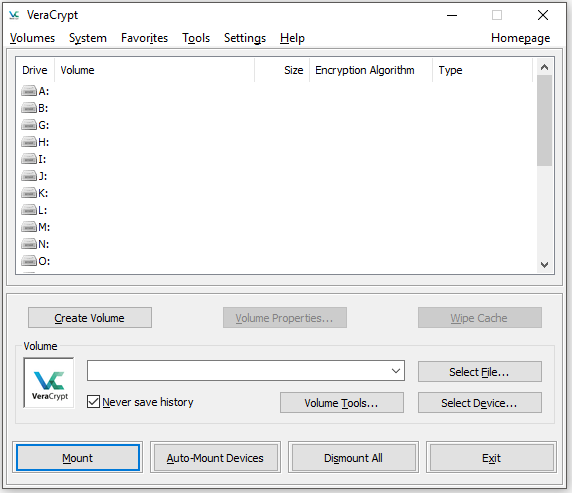Click Auto-Mount Devices button
This screenshot has height=493, width=572.
click(215, 458)
